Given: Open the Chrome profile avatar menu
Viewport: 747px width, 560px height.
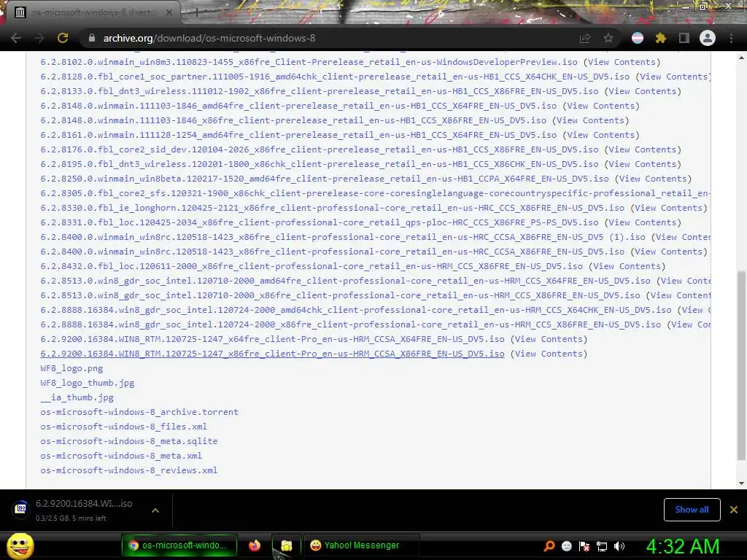Looking at the screenshot, I should coord(708,38).
